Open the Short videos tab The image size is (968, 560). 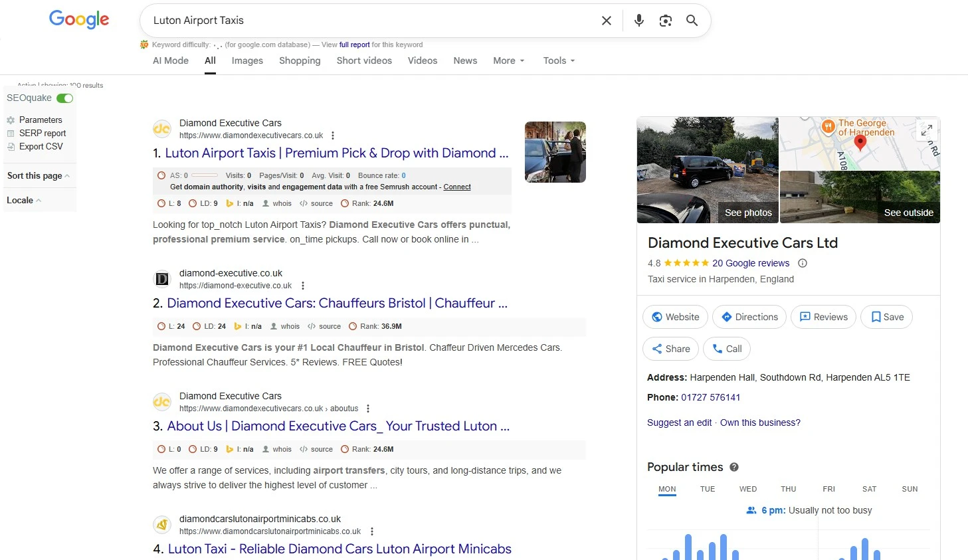click(364, 60)
